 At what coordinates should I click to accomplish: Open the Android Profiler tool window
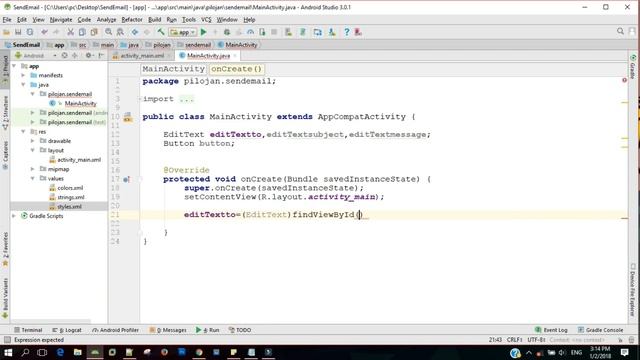tap(116, 330)
